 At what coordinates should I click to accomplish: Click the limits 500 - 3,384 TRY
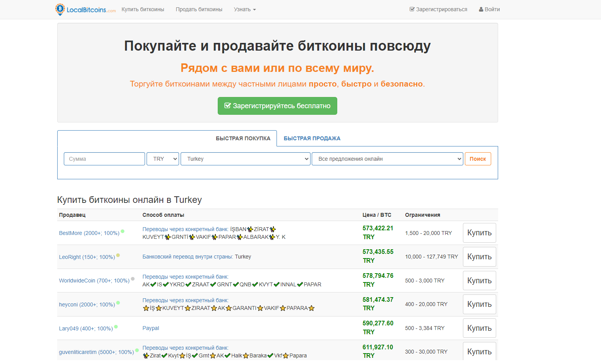[425, 328]
